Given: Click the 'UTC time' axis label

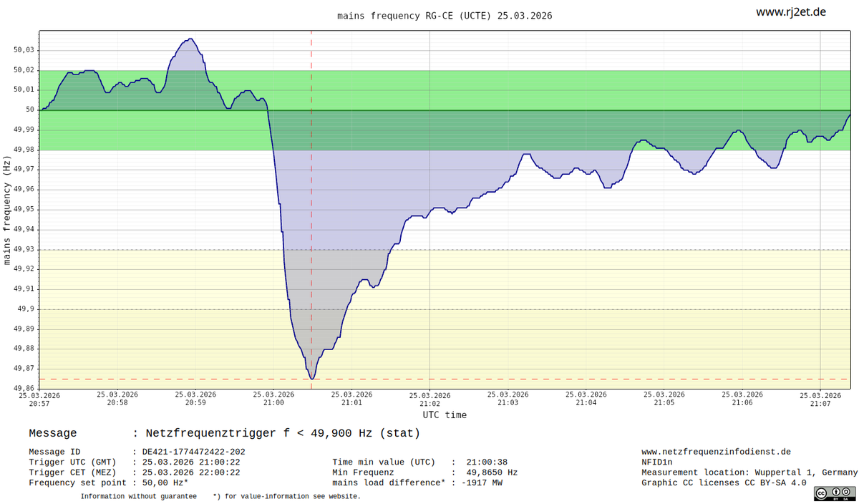Looking at the screenshot, I should 445,415.
